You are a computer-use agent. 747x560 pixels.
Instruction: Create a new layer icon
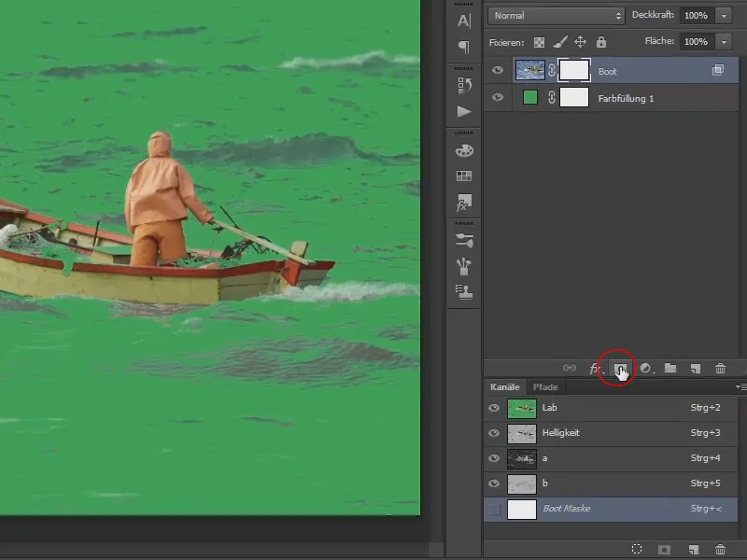pos(696,369)
